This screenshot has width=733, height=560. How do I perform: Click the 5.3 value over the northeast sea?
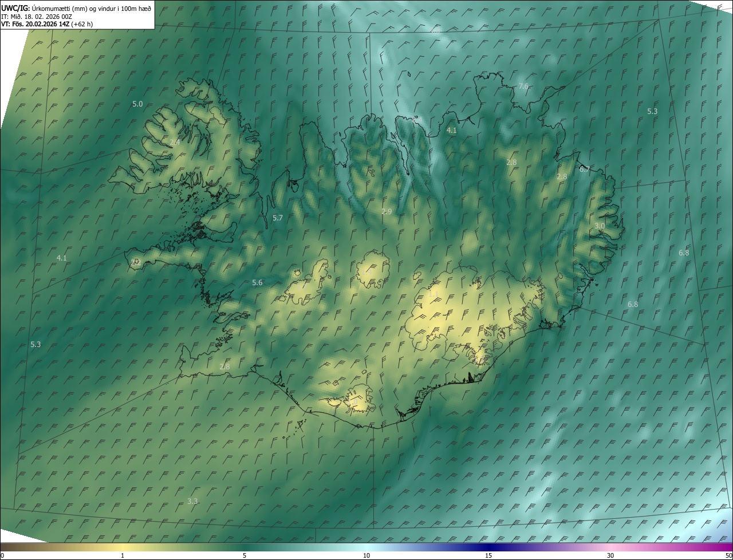652,111
